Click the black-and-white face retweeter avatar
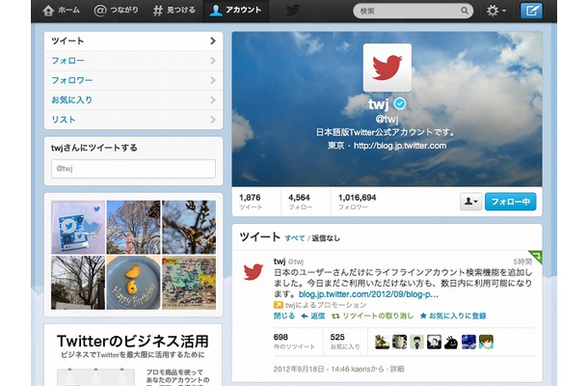Viewport: 588px width, 386px height. (434, 342)
